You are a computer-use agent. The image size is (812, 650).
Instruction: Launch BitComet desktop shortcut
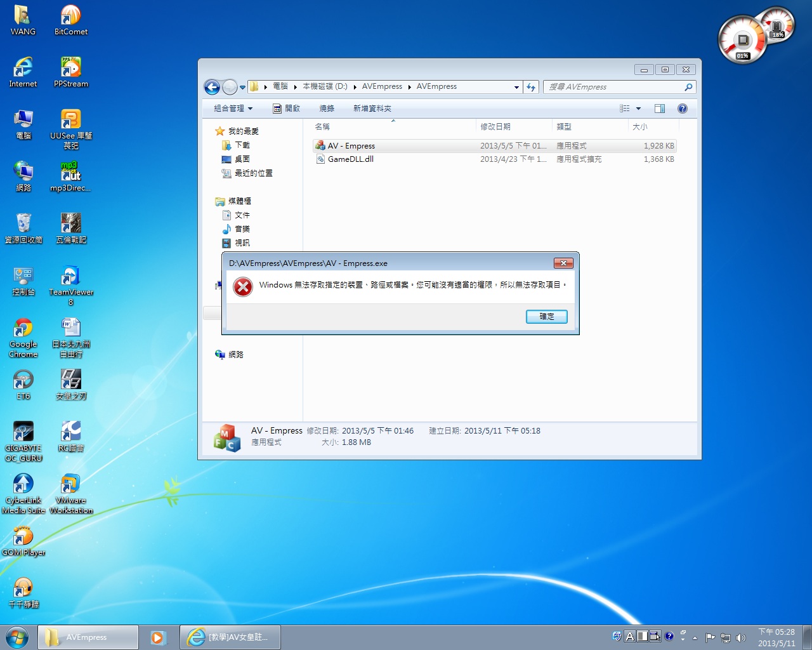[x=70, y=20]
